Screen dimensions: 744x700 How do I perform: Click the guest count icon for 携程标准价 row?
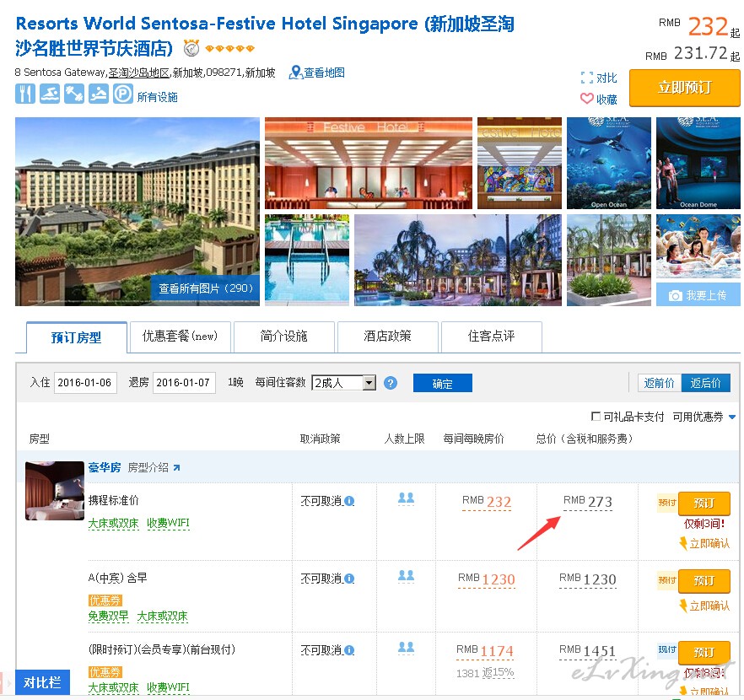[406, 498]
